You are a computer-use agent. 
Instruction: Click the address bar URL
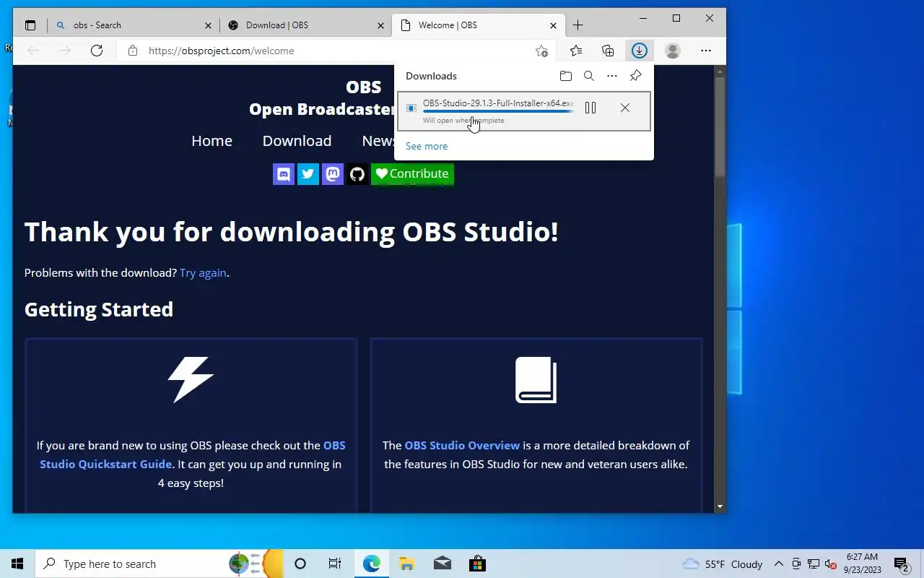(x=221, y=51)
